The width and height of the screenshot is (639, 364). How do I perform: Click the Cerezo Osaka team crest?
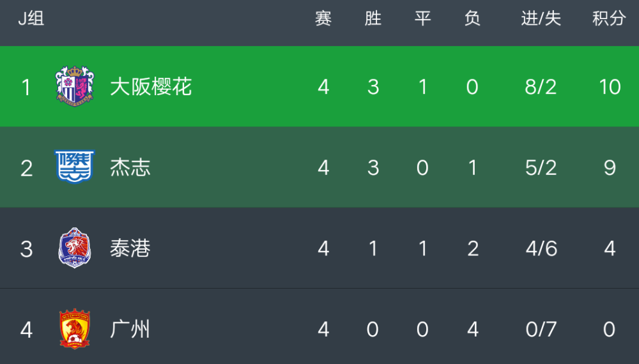(x=75, y=86)
